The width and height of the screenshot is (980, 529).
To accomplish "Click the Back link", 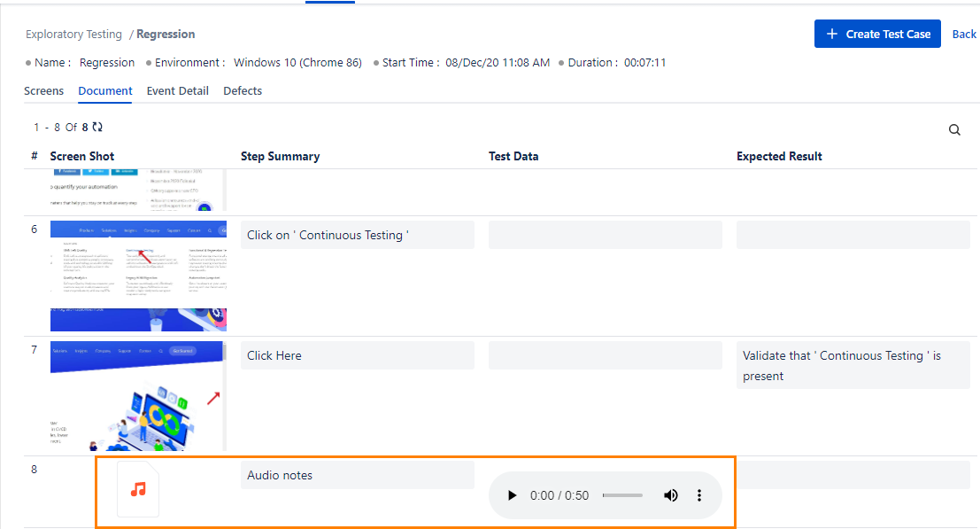I will point(963,34).
